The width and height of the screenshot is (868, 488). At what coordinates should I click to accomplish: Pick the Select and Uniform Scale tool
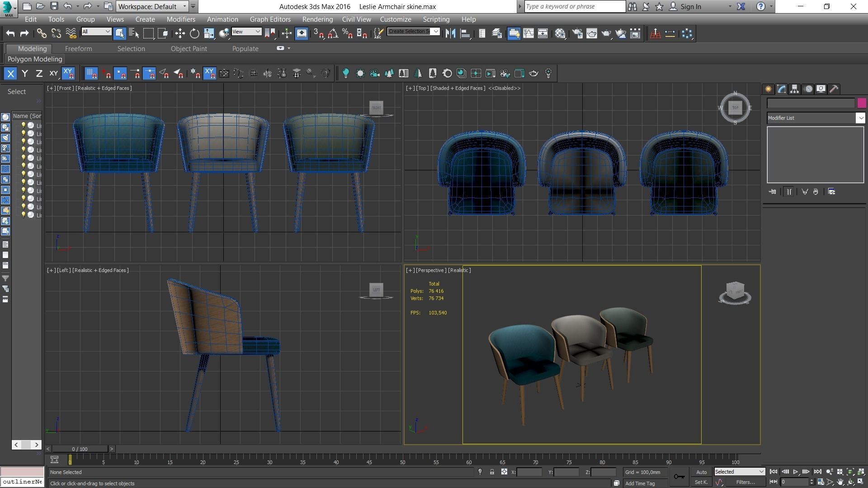[209, 33]
